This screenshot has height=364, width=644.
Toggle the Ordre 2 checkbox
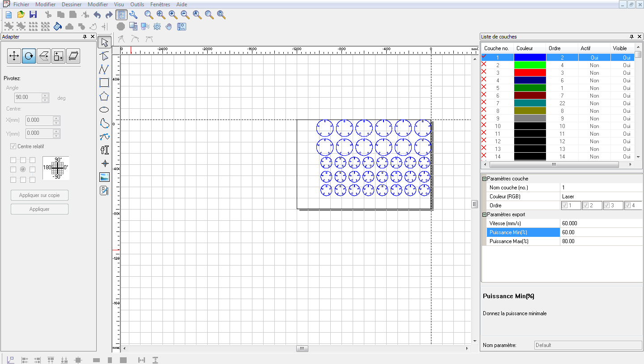586,206
